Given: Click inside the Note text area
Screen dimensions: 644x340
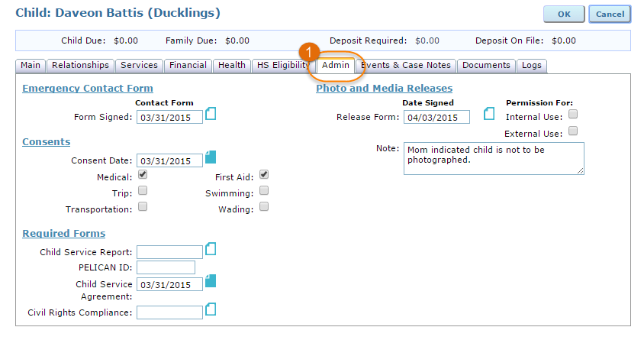Looking at the screenshot, I should [x=493, y=158].
